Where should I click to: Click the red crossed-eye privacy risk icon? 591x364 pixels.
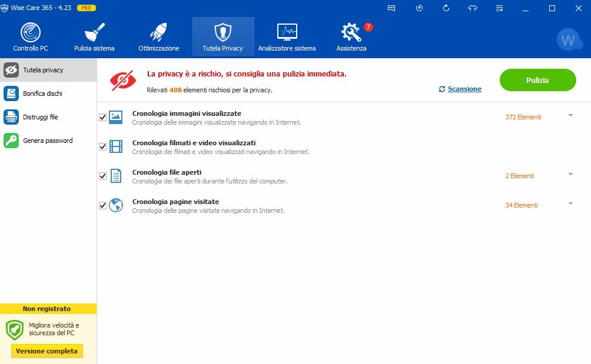click(123, 81)
